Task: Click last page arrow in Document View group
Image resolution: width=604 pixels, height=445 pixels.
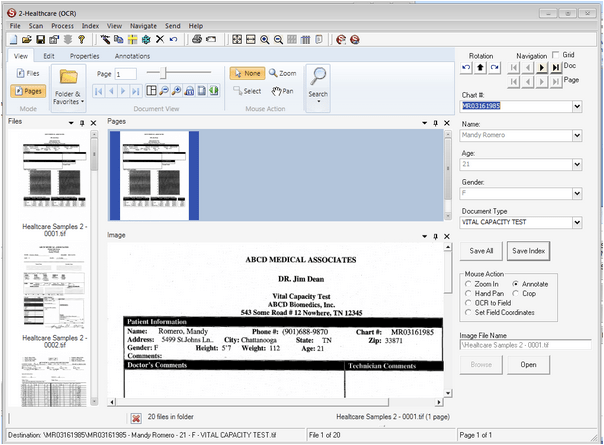Action: click(x=136, y=91)
